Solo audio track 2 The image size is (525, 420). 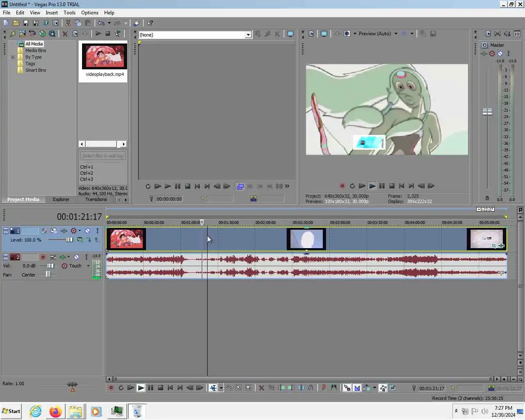pyautogui.click(x=86, y=257)
